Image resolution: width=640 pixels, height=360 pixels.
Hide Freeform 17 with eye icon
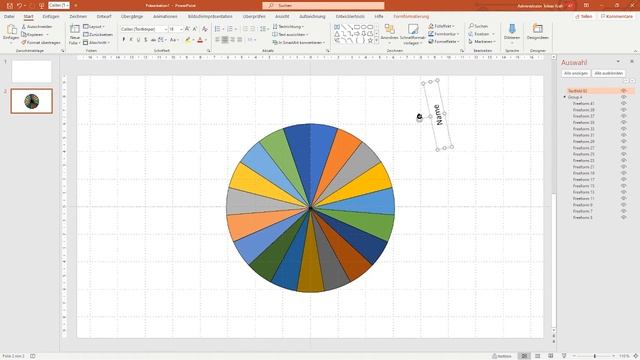click(623, 180)
